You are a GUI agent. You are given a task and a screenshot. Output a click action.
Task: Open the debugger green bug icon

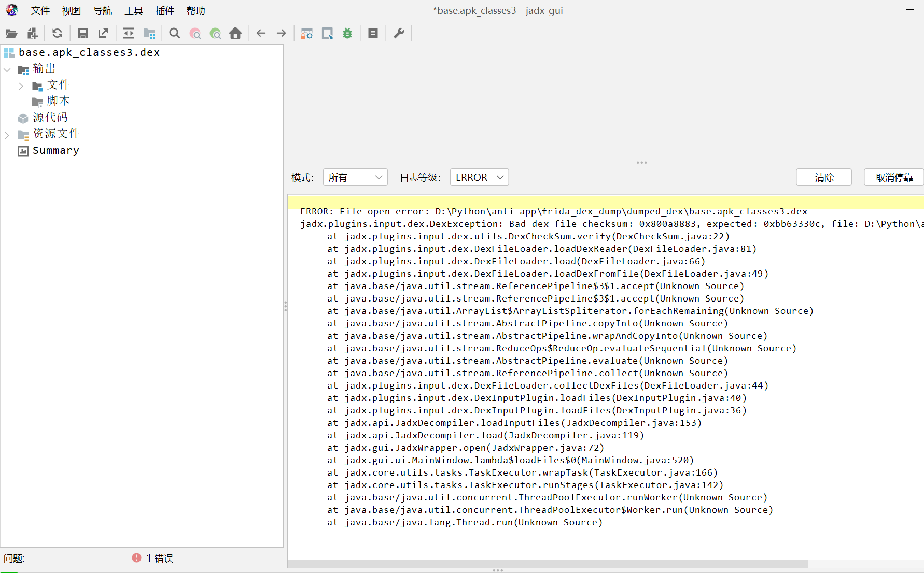coord(347,34)
